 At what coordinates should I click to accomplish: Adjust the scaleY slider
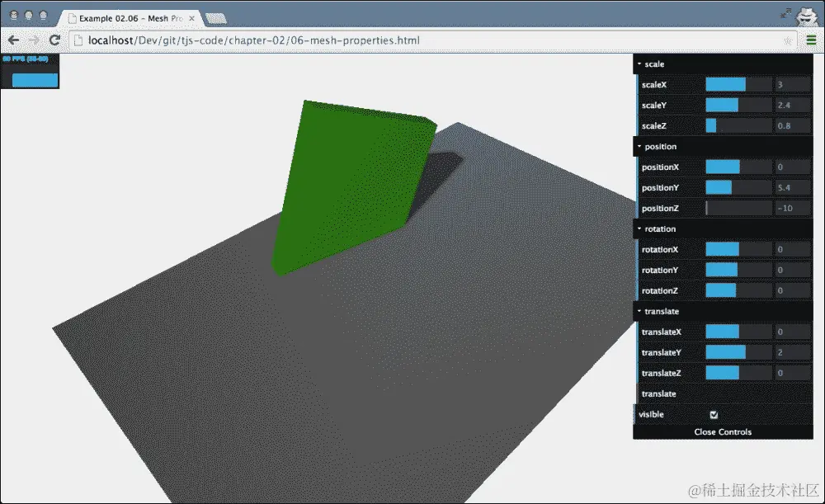(x=738, y=106)
